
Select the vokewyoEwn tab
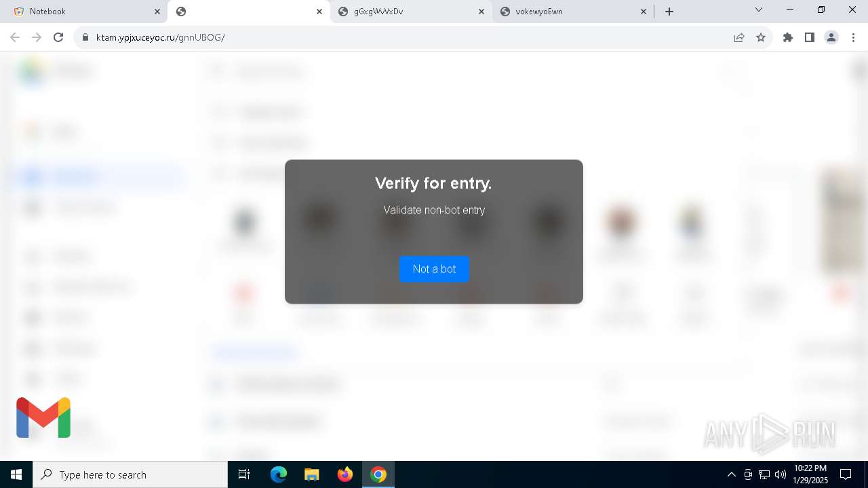click(574, 12)
